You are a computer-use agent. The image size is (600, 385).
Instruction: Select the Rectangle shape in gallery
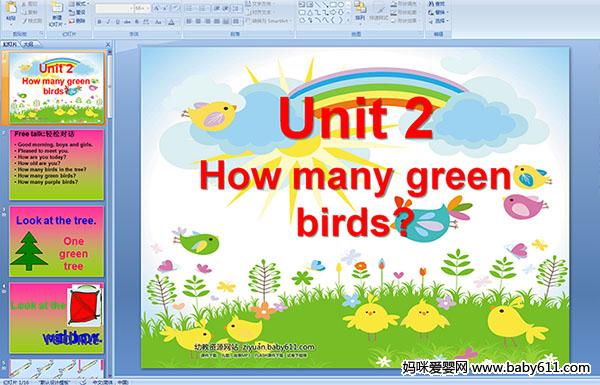pyautogui.click(x=333, y=5)
